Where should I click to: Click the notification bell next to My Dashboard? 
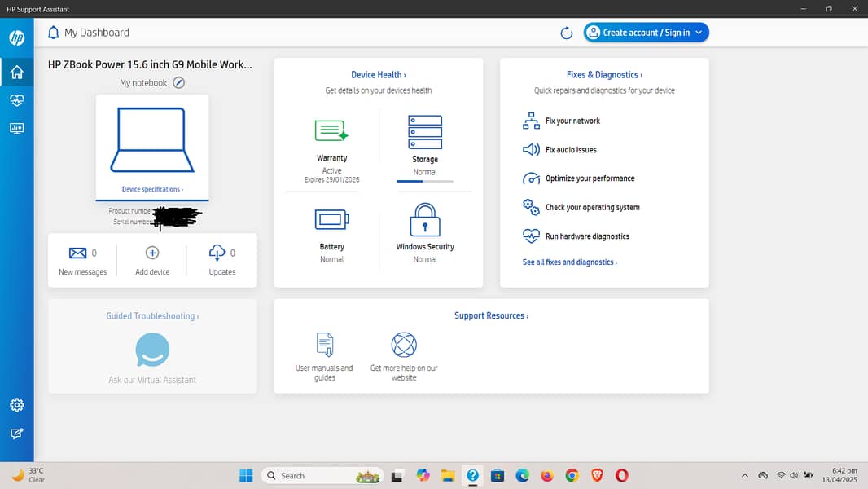click(53, 33)
